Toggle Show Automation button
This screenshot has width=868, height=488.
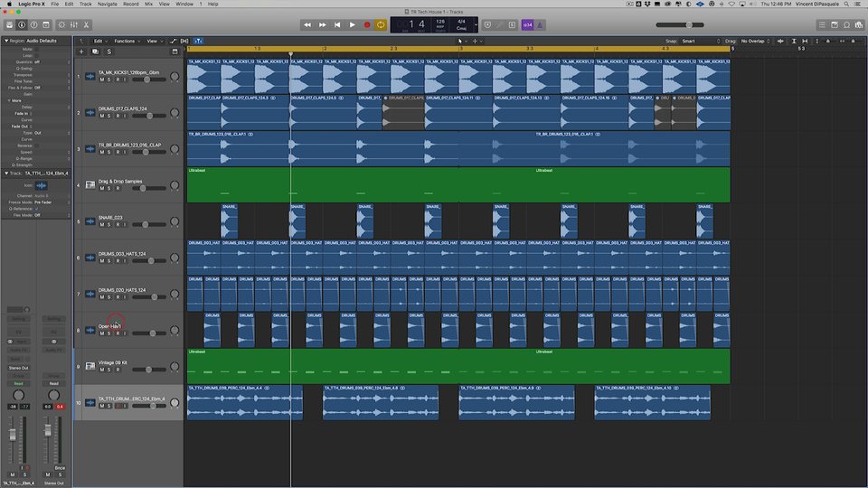coord(174,41)
